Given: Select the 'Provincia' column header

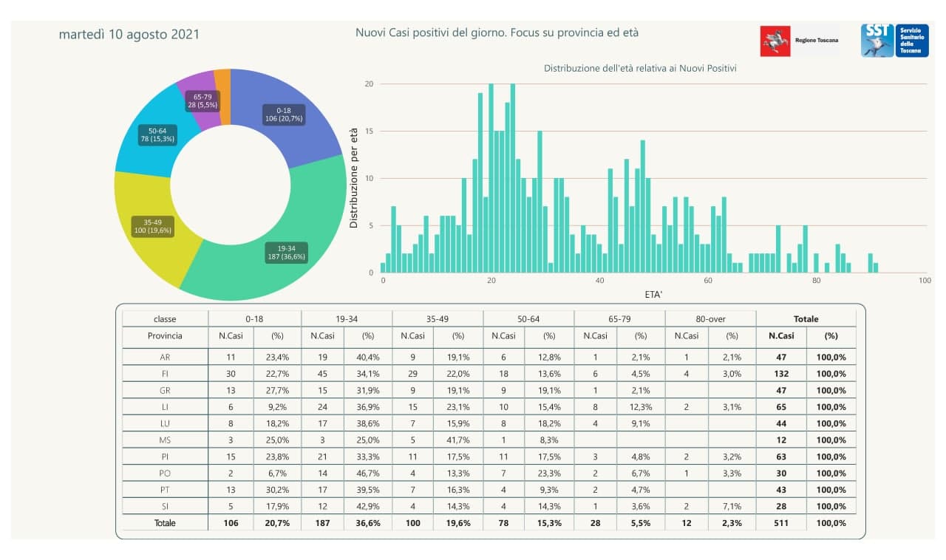Looking at the screenshot, I should pyautogui.click(x=165, y=335).
